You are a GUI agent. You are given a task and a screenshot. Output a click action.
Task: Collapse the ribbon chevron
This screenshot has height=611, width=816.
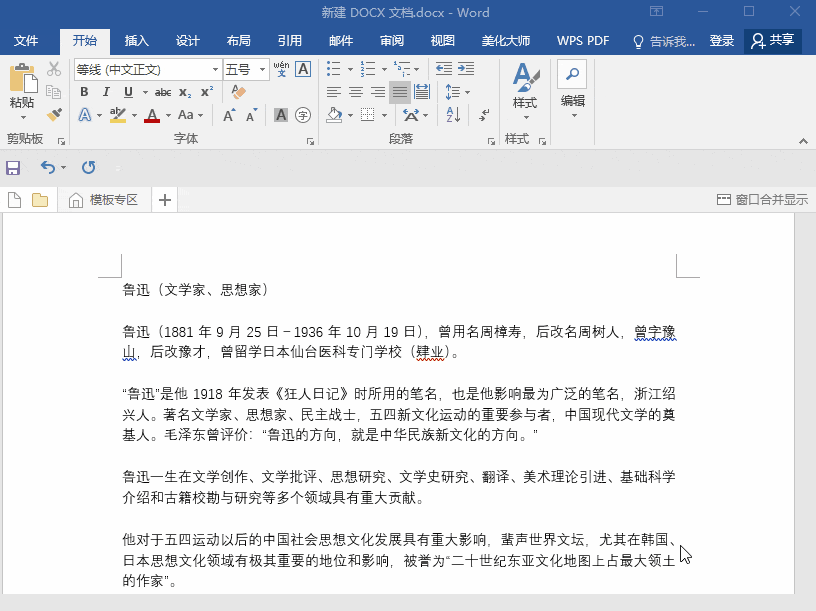pyautogui.click(x=803, y=141)
